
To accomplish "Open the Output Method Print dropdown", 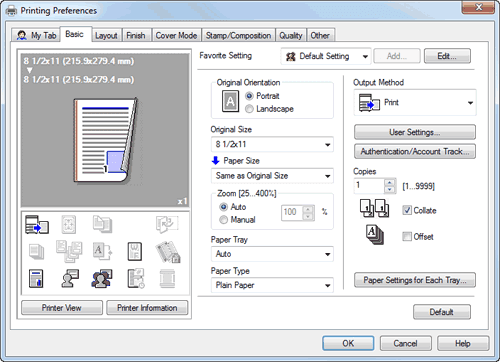I will (x=415, y=103).
